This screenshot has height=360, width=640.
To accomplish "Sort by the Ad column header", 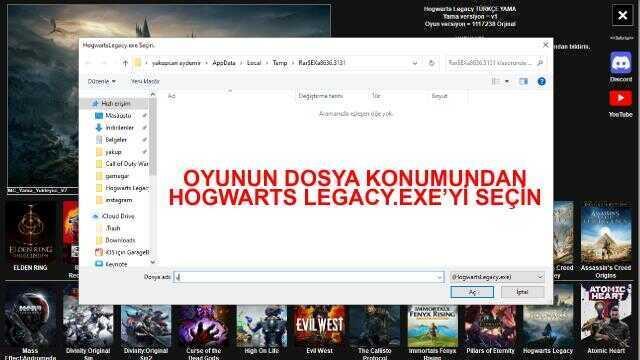I will (171, 96).
